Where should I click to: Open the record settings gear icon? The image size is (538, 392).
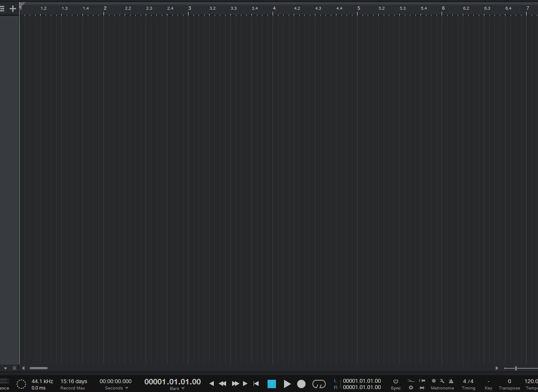tap(411, 387)
